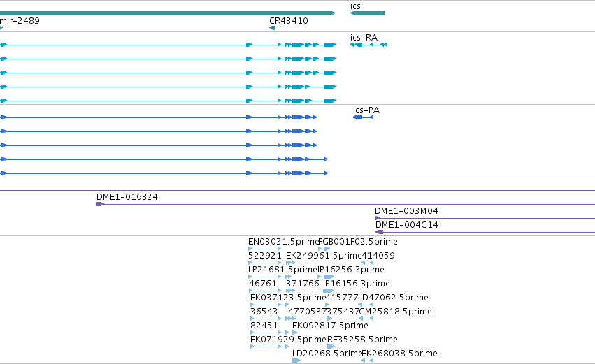This screenshot has width=595, height=364.
Task: Click the ics-PA CDS label
Action: pyautogui.click(x=366, y=110)
